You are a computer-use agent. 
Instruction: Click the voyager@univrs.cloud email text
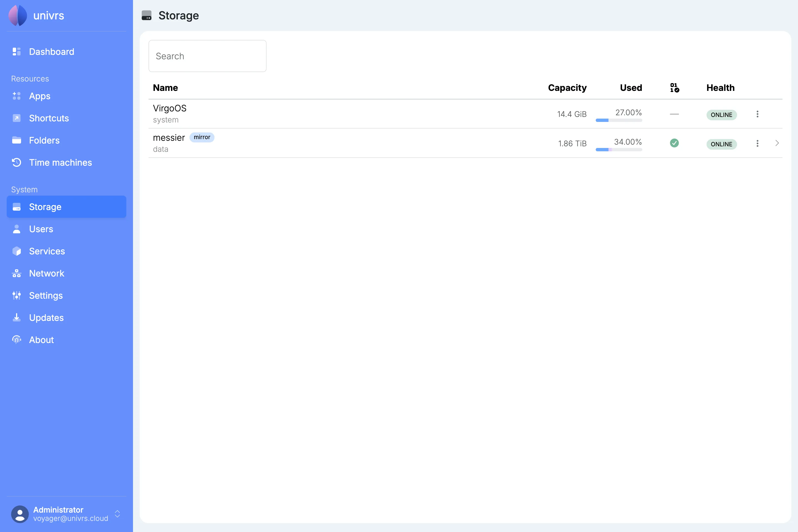tap(71, 518)
